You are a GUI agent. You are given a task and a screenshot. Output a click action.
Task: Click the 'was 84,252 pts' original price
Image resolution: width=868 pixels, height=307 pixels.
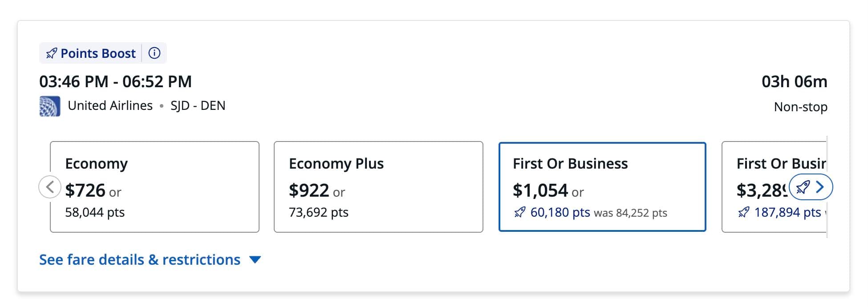tap(630, 213)
